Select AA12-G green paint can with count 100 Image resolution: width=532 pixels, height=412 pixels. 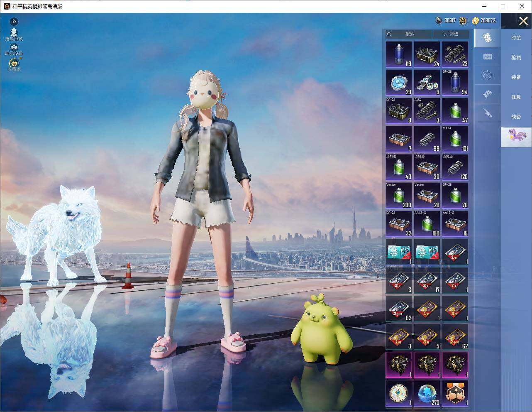(x=427, y=223)
